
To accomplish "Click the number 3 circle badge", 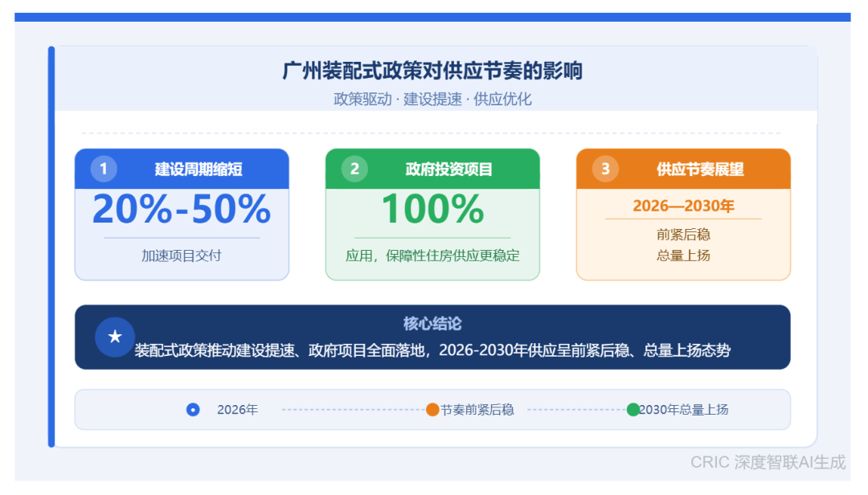I will [605, 169].
